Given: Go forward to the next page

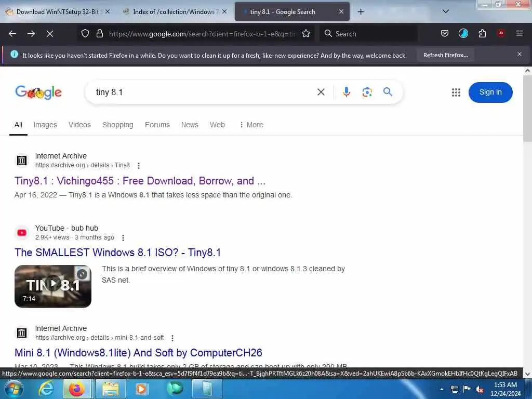Looking at the screenshot, I should (x=31, y=34).
